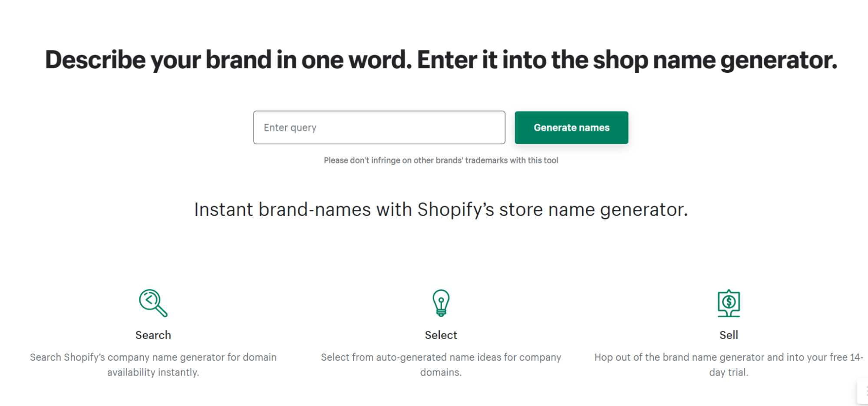Screen dimensions: 868x406
Task: Focus the Enter query text field
Action: (x=379, y=128)
